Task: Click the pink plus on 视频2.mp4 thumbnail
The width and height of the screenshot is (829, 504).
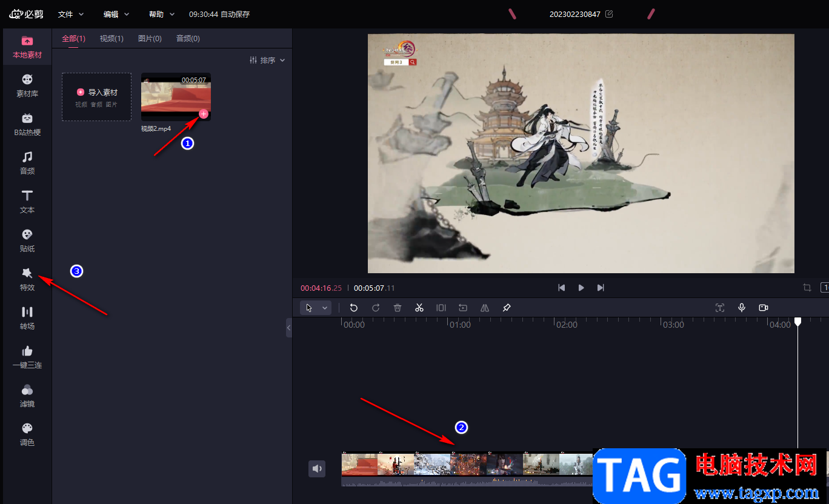Action: click(204, 114)
